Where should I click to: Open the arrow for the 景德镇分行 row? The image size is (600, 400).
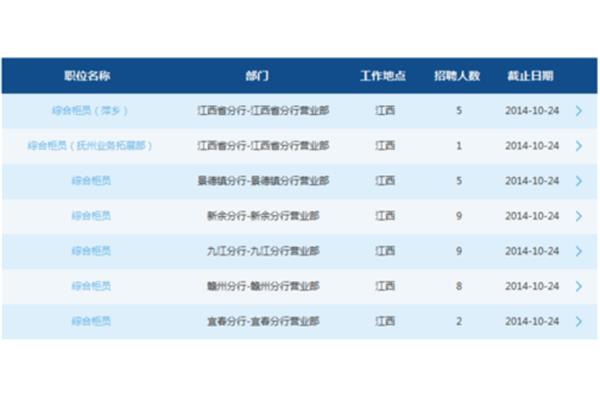579,181
